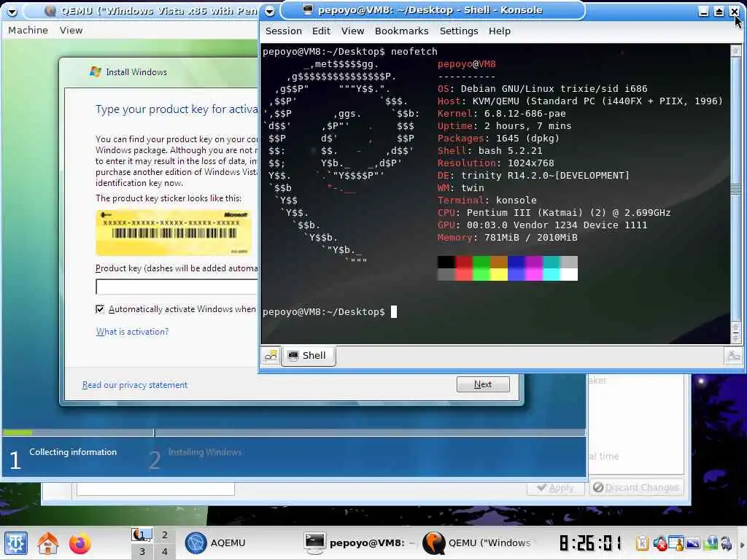Screen dimensions: 747x560
Task: Click the Windows flag icon in Install Windows
Action: tap(96, 72)
